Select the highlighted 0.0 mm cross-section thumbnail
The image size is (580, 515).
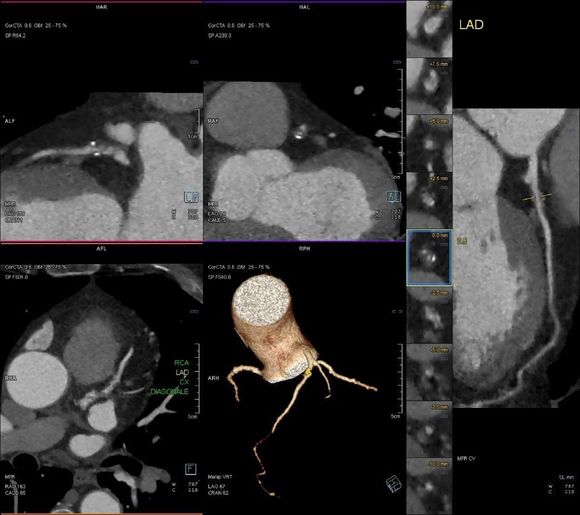(429, 258)
